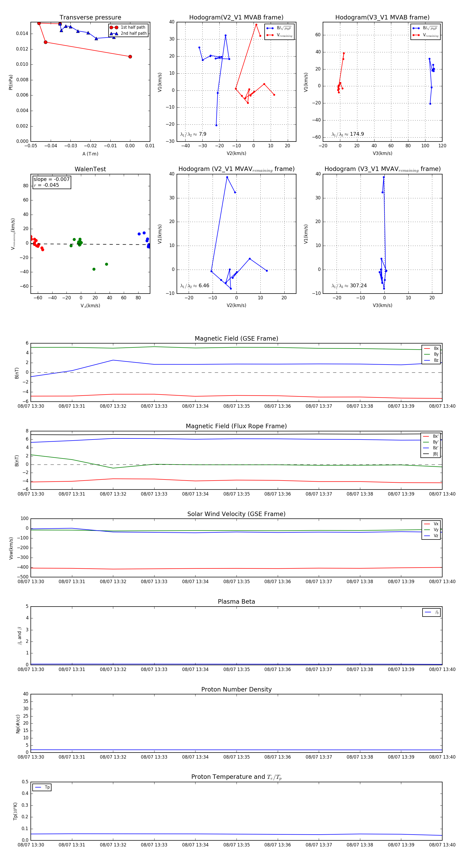Click the VA(km/s) x-axis label under WalenTest
Screen dimensions: 473x868
(90, 306)
